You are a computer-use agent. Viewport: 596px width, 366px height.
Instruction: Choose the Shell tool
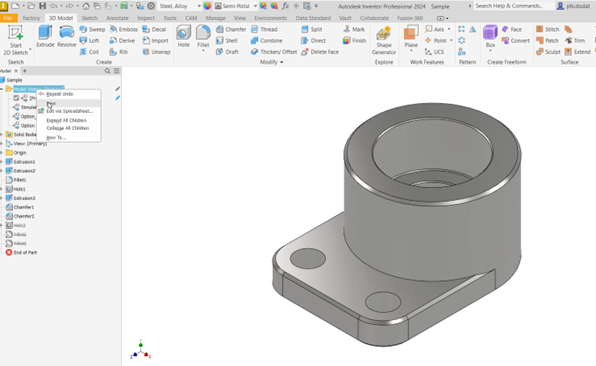227,41
